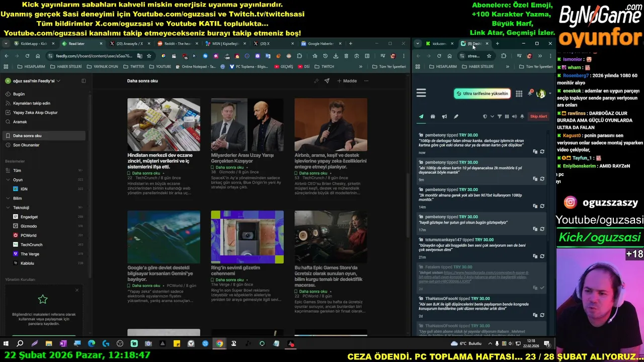Toggle Daha sonra oku on the Ring article

pos(227,280)
